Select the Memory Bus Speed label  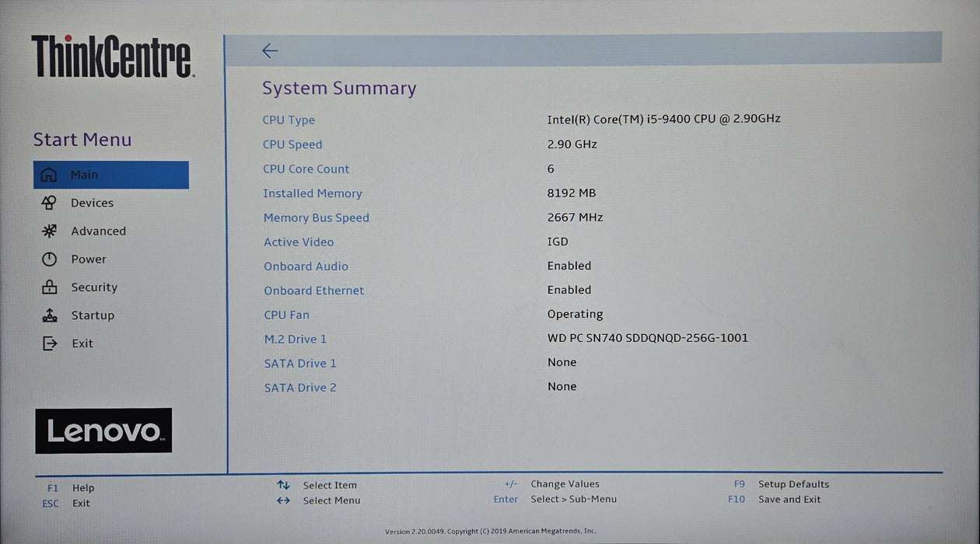[316, 218]
